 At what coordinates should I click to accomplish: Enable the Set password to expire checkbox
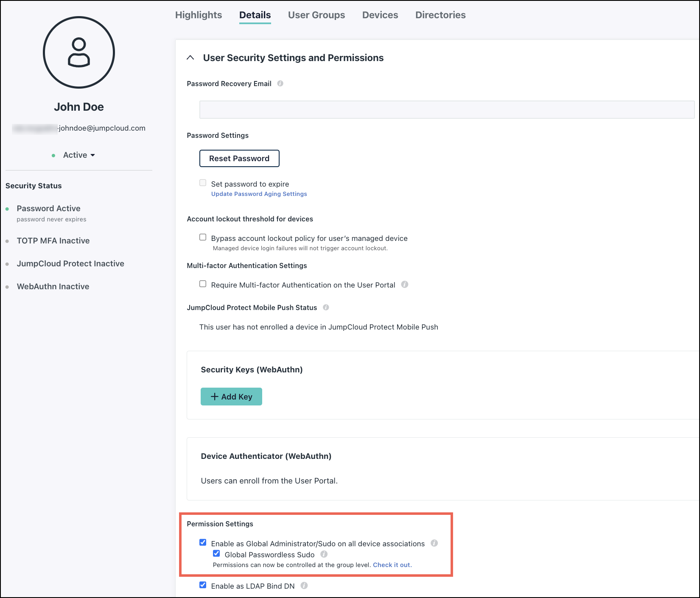coord(203,182)
